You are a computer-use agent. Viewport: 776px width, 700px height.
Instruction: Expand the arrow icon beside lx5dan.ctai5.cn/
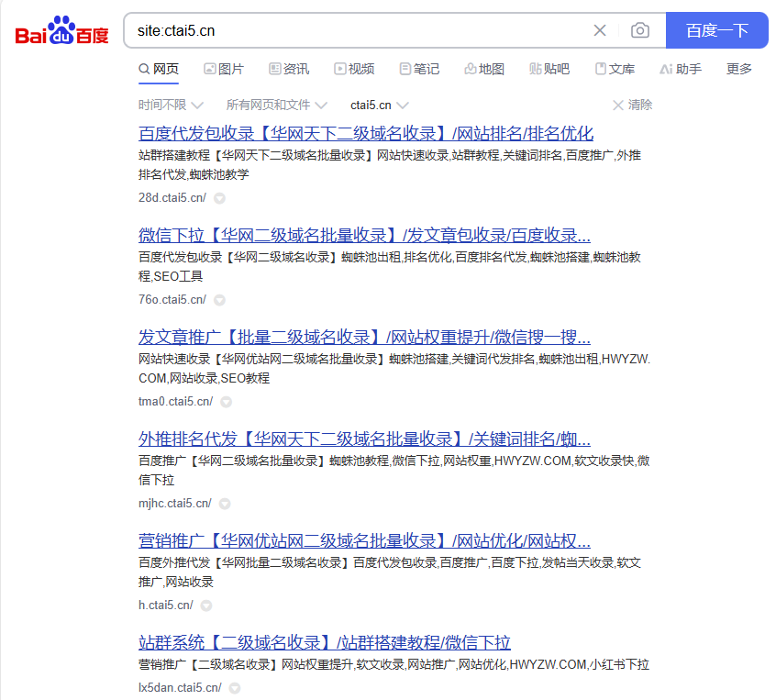coord(235,688)
